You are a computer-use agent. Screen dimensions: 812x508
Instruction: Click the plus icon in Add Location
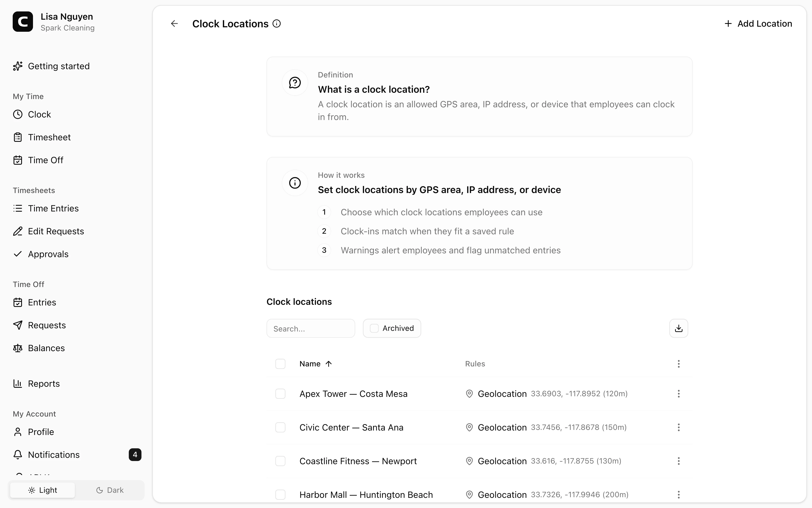coord(728,23)
